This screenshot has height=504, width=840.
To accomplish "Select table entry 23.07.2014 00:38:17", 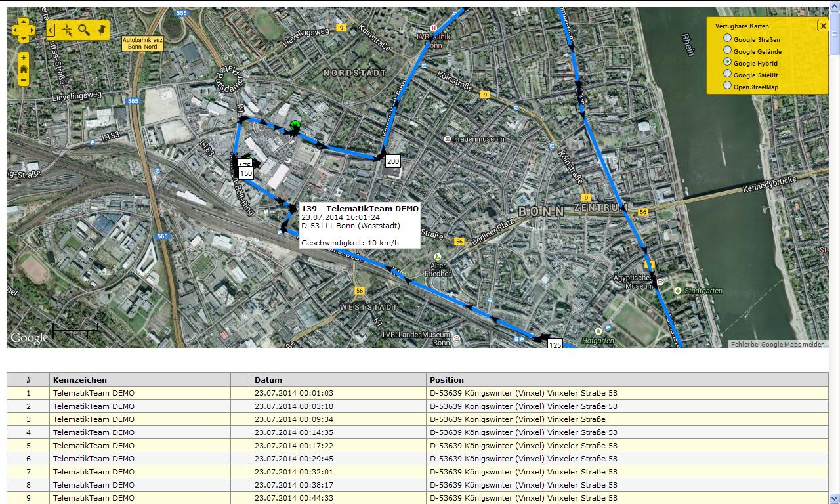I will 294,485.
